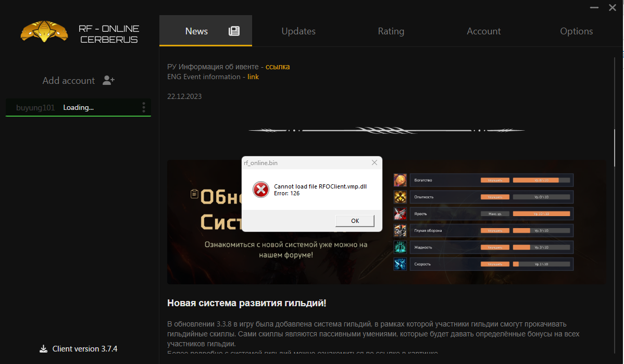624x364 pixels.
Task: Click the Ярость progress bar
Action: (541, 214)
